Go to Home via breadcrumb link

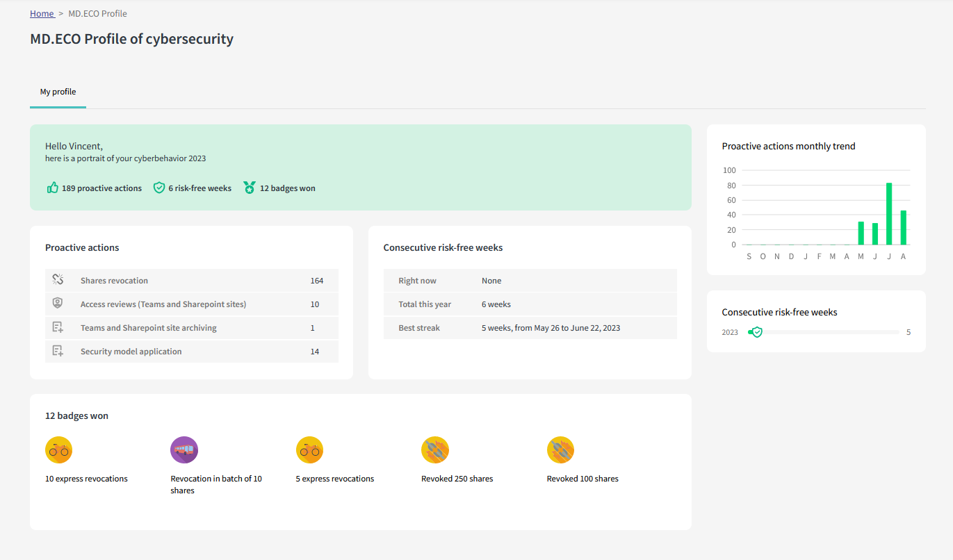(x=42, y=14)
